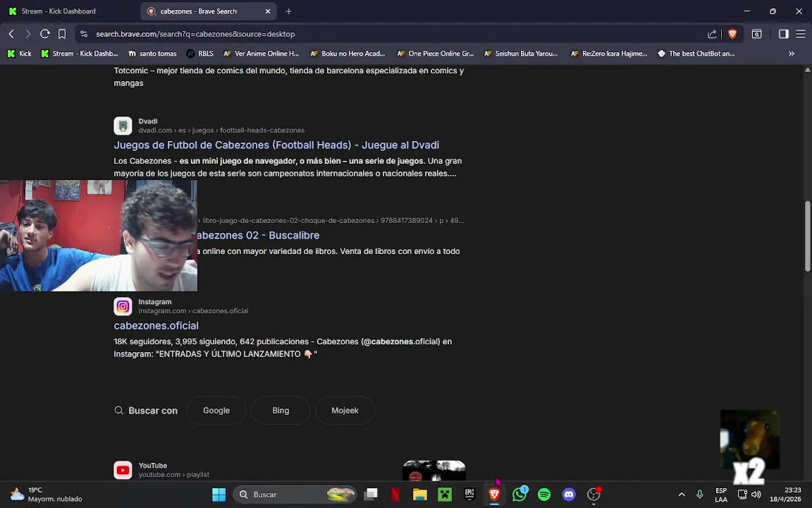Click instagram.com › cabezones.oficial breadcrumb
Viewport: 812px width, 508px height.
193,311
